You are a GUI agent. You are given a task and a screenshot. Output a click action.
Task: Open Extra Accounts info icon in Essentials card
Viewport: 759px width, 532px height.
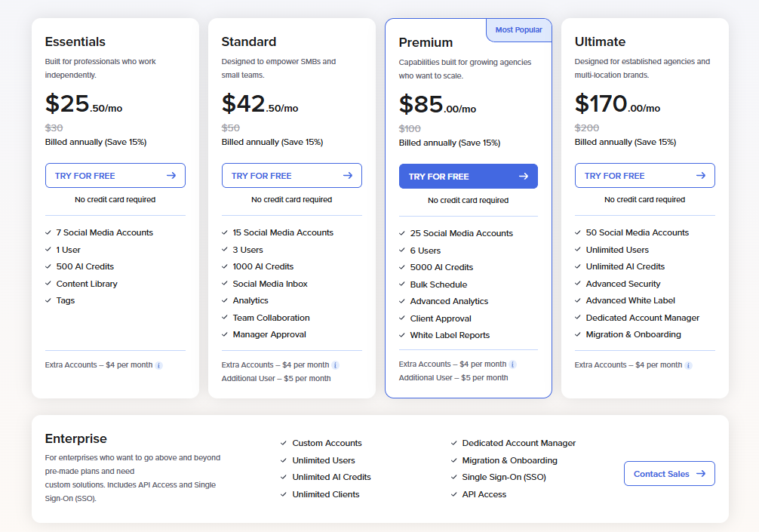pos(158,365)
